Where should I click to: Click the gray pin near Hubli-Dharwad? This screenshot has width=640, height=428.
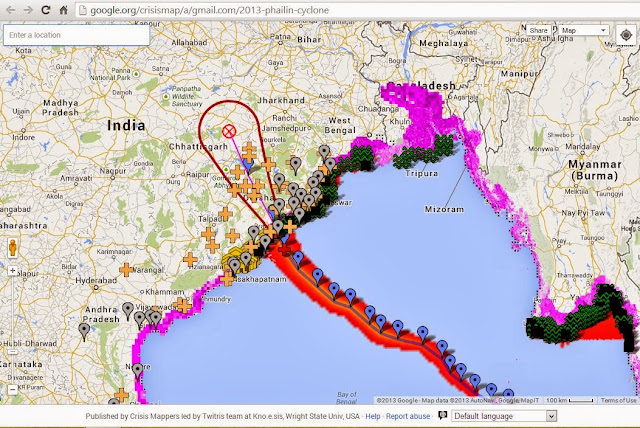(84, 332)
